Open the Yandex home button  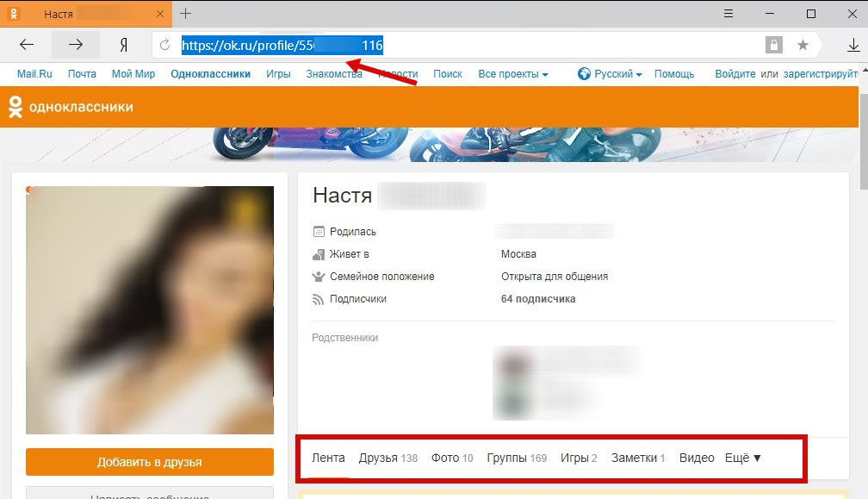click(x=124, y=46)
